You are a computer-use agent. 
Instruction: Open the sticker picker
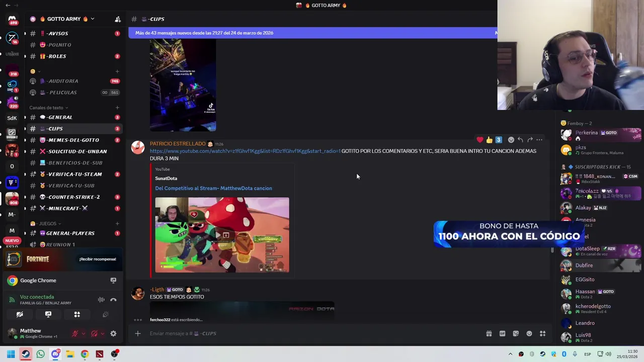click(516, 333)
